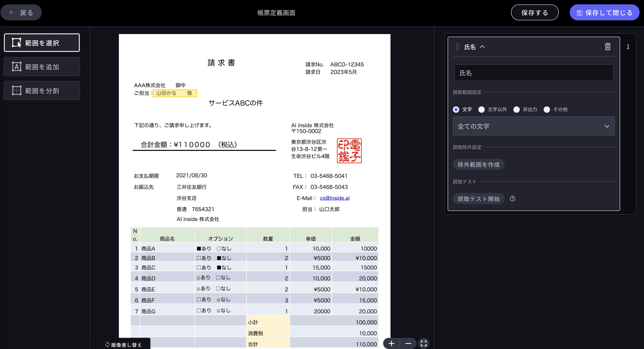Activate the 範囲を分割 tool
644x349 pixels.
[42, 90]
